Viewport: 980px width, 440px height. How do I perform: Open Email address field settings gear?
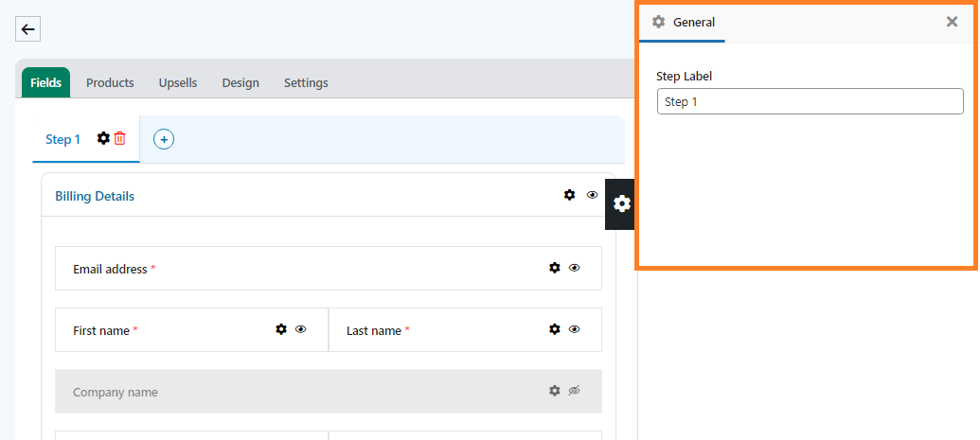coord(554,268)
